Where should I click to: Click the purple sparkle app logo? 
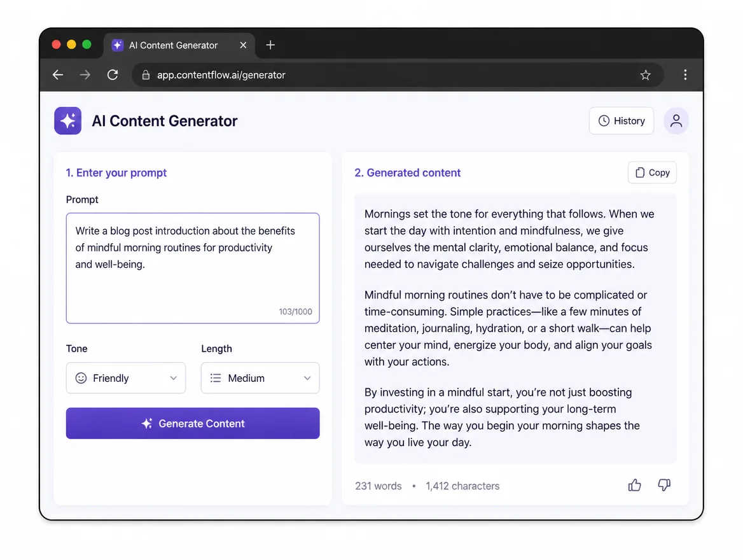68,121
